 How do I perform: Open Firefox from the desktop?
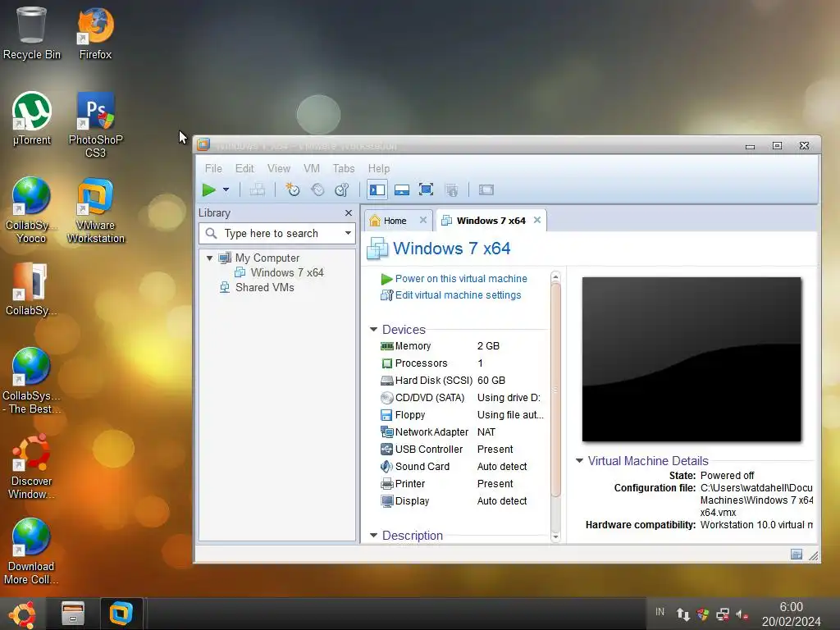[x=95, y=34]
